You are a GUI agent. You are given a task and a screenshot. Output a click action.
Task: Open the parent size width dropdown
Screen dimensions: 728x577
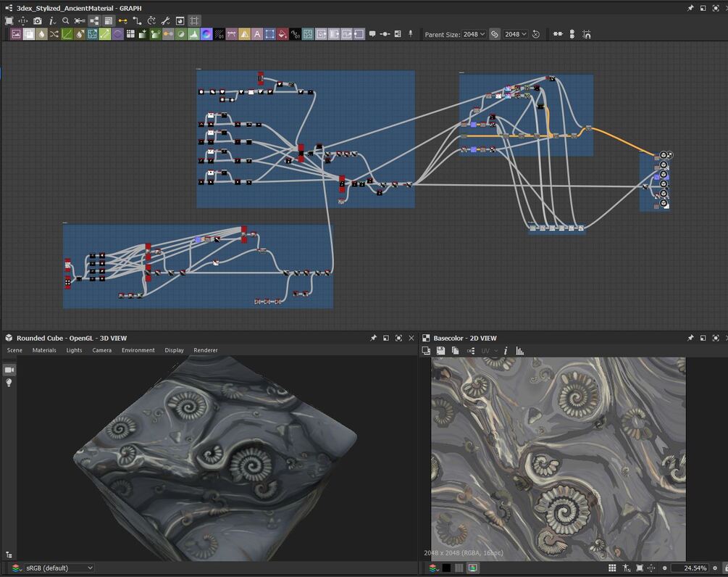[474, 34]
